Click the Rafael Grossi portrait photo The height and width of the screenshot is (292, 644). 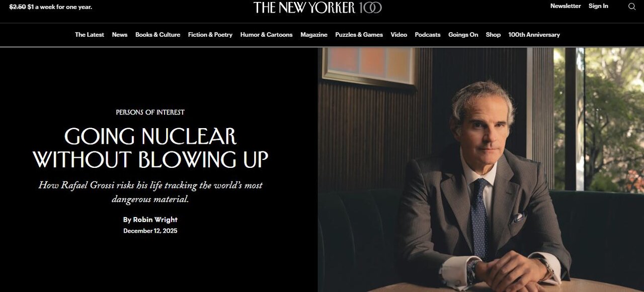(480, 170)
